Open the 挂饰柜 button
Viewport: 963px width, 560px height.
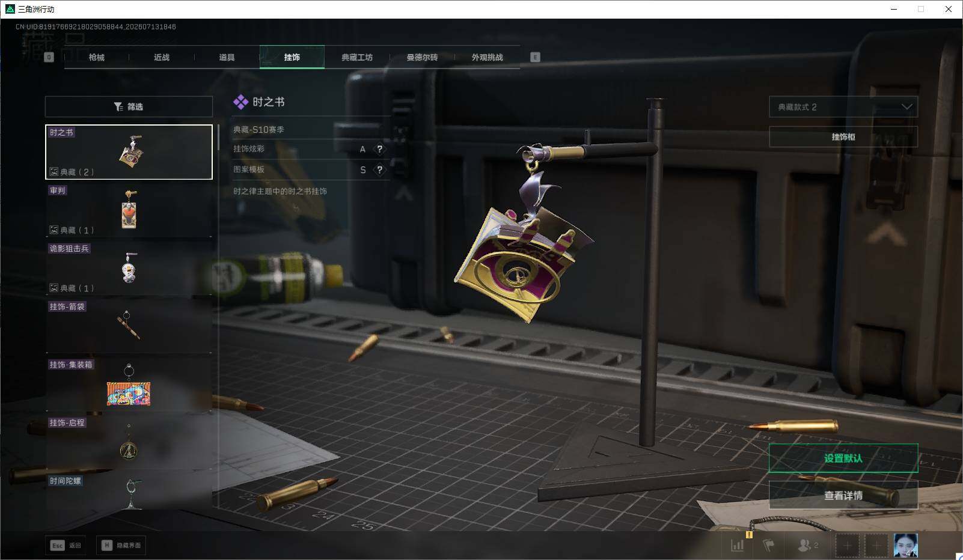pyautogui.click(x=843, y=137)
